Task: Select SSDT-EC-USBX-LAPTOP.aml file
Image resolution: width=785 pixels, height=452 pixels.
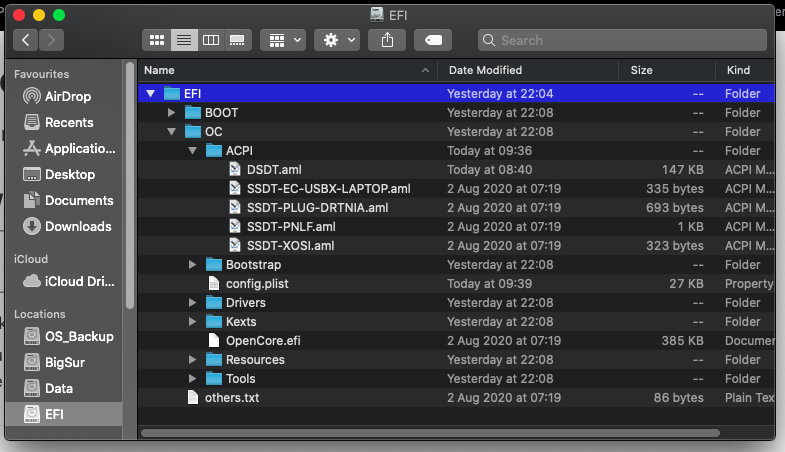Action: pos(328,189)
